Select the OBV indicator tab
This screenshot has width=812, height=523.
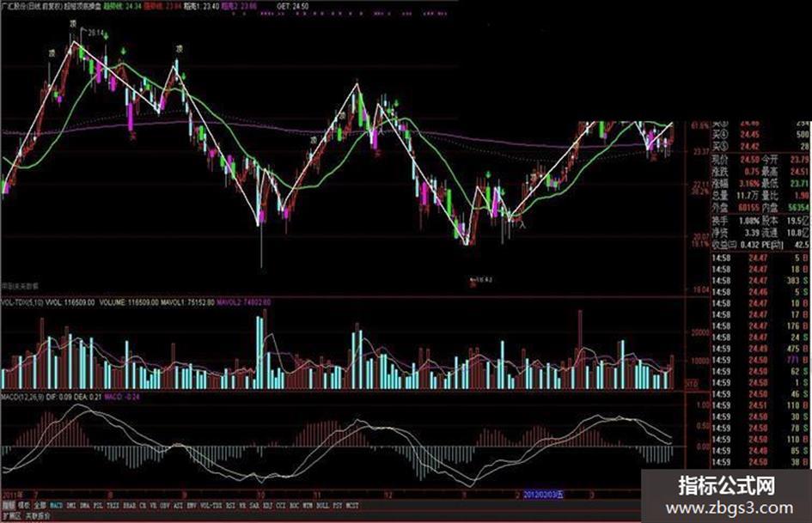tap(165, 505)
